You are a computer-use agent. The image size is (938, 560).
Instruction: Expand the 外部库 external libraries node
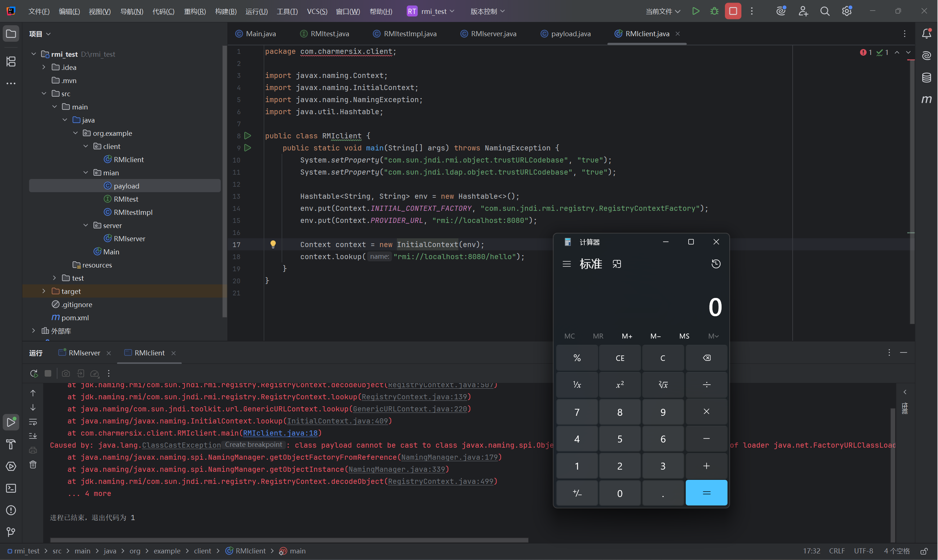(x=34, y=331)
